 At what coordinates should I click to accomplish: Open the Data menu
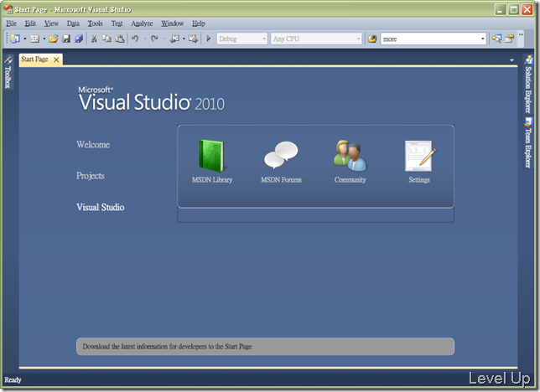(x=73, y=23)
